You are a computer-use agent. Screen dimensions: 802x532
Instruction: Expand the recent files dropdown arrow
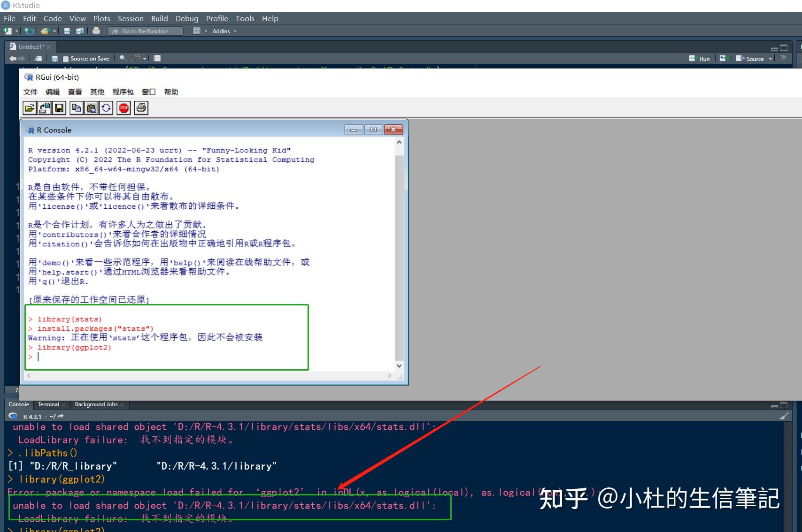54,31
